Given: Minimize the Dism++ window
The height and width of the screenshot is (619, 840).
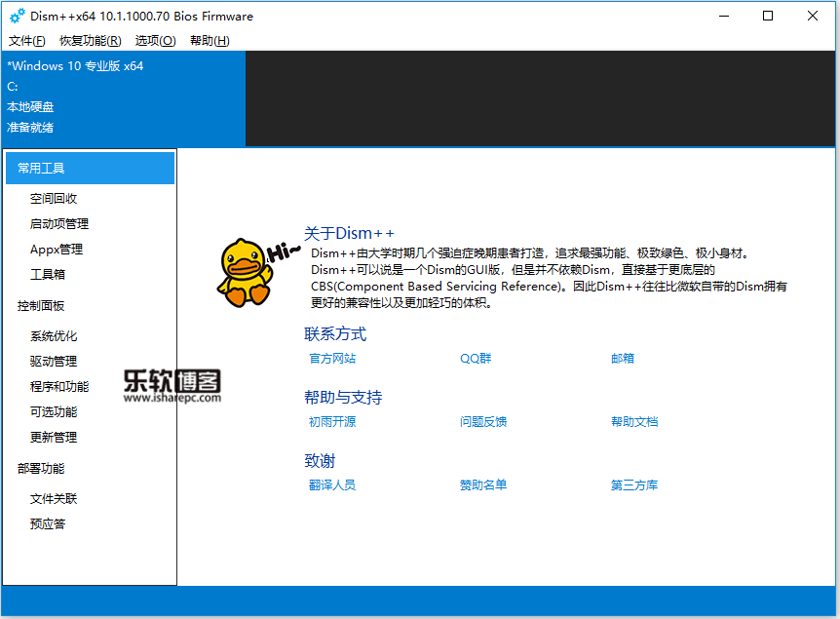Looking at the screenshot, I should click(724, 16).
